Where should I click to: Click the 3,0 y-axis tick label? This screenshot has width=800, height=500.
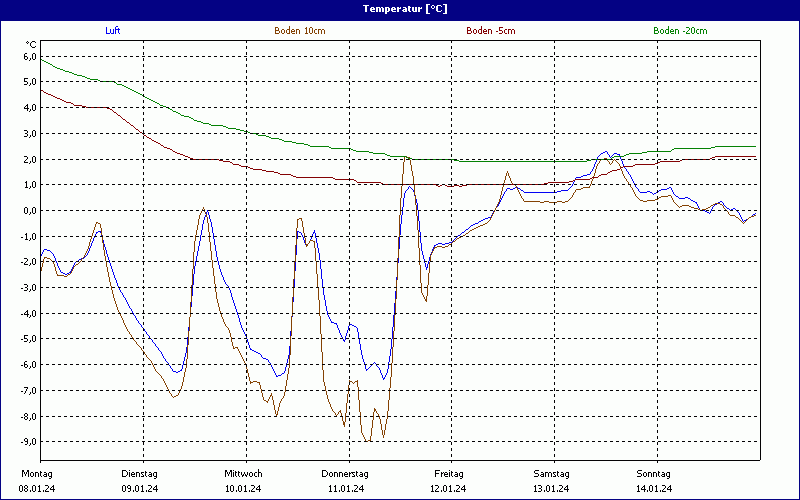pos(29,134)
